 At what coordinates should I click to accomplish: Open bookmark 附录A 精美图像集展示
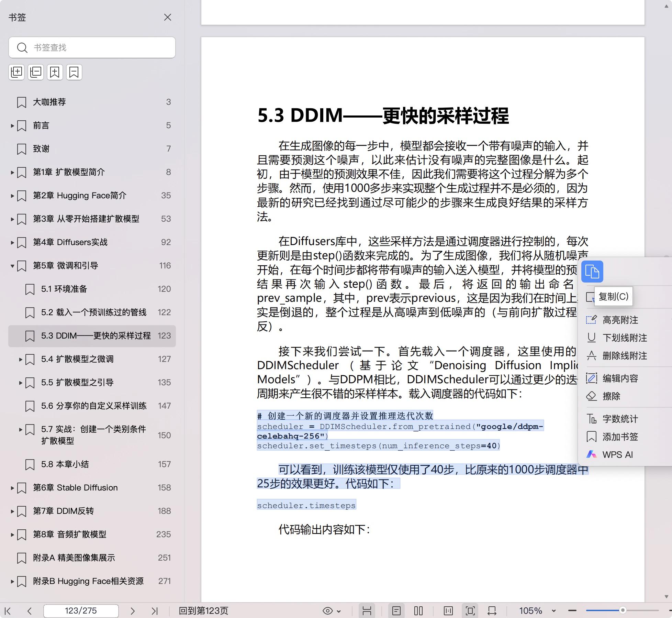coord(92,558)
